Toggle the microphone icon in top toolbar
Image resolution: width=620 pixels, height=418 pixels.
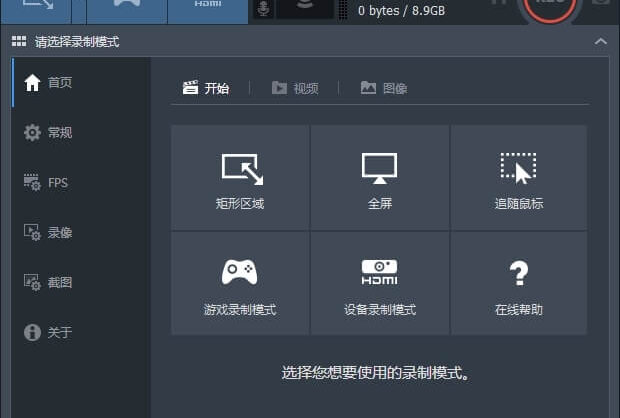coord(263,9)
